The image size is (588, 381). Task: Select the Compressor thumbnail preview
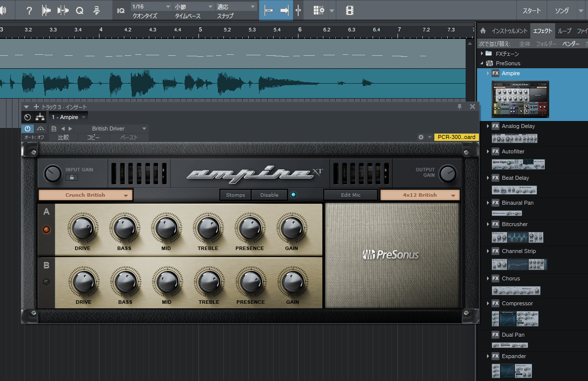(515, 319)
